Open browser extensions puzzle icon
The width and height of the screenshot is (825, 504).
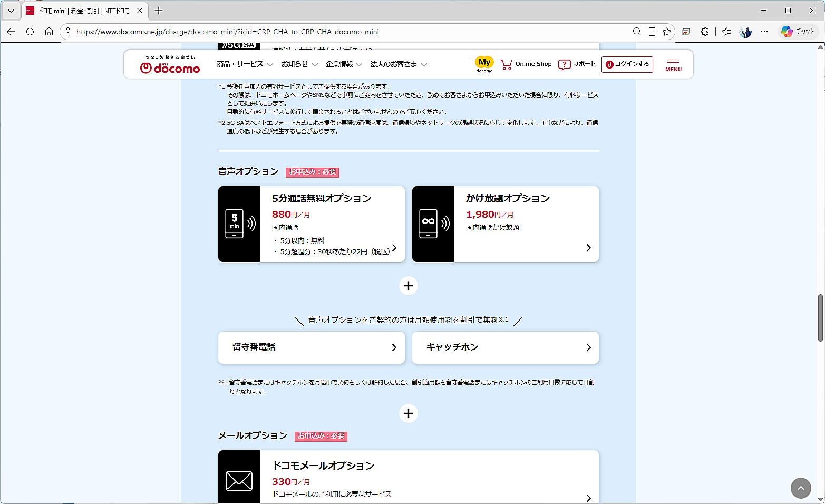(x=705, y=32)
